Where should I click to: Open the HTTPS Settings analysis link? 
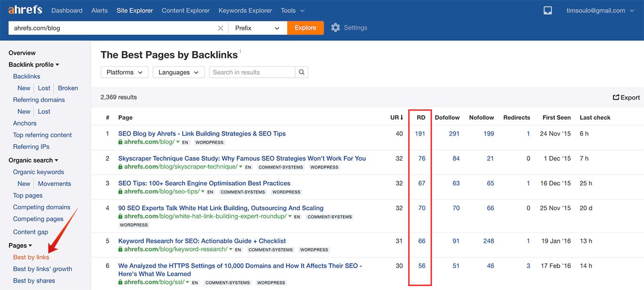tap(240, 270)
